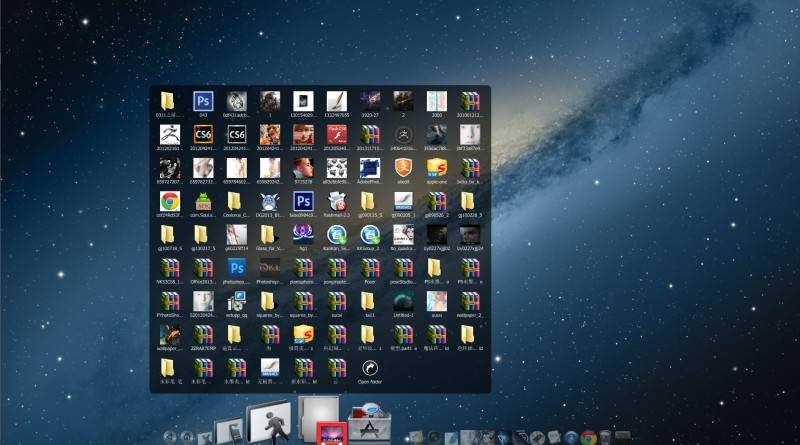Click the orange-bordered CS6 icon
Screen dimensions: 800x445
click(x=203, y=134)
